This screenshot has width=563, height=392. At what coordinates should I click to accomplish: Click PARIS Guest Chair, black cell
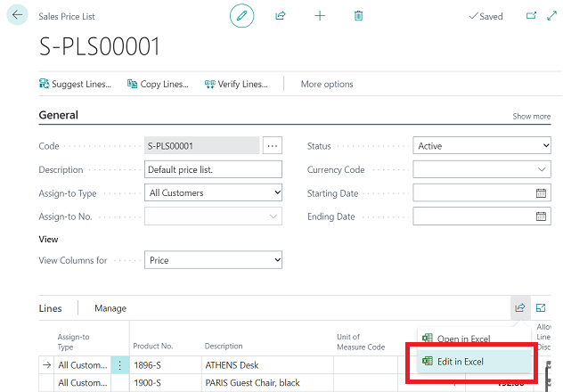(267, 383)
